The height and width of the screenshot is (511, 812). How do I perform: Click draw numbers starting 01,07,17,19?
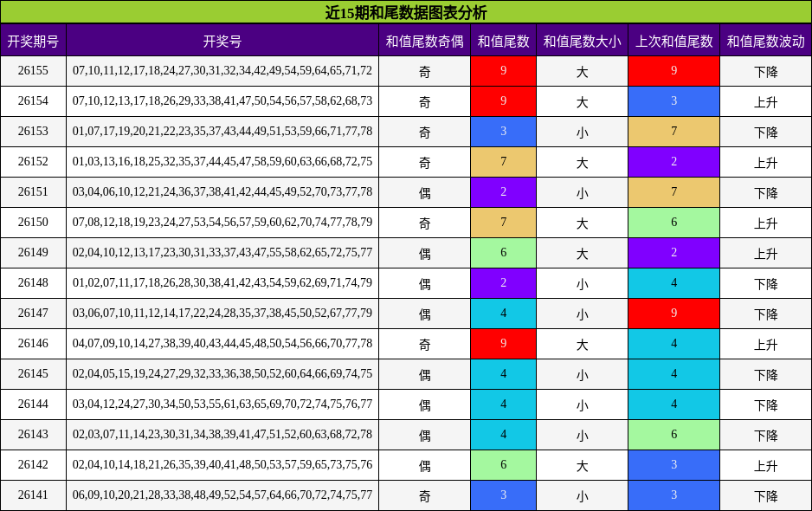coord(222,131)
